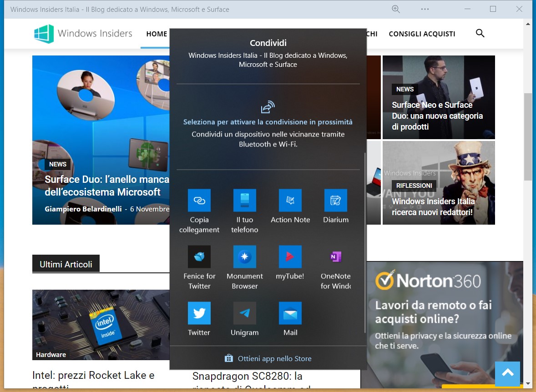Click the author Giampiero Belardinelli

tap(83, 209)
